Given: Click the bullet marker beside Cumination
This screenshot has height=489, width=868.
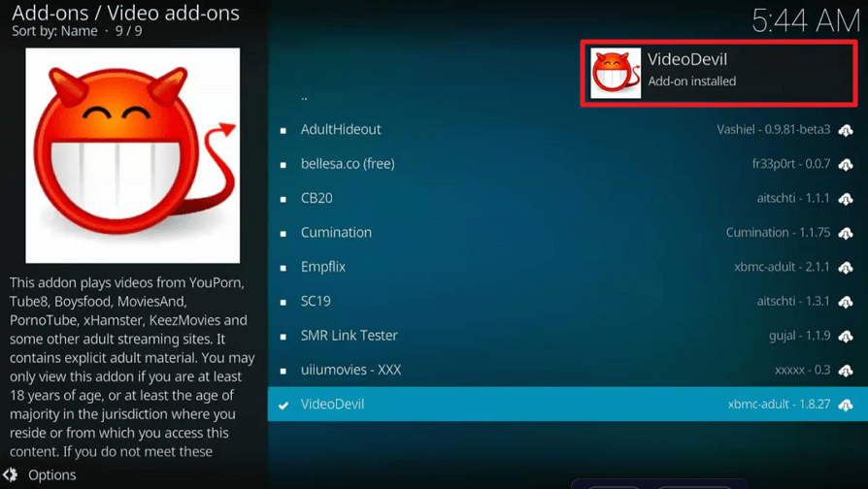Looking at the screenshot, I should [x=284, y=234].
